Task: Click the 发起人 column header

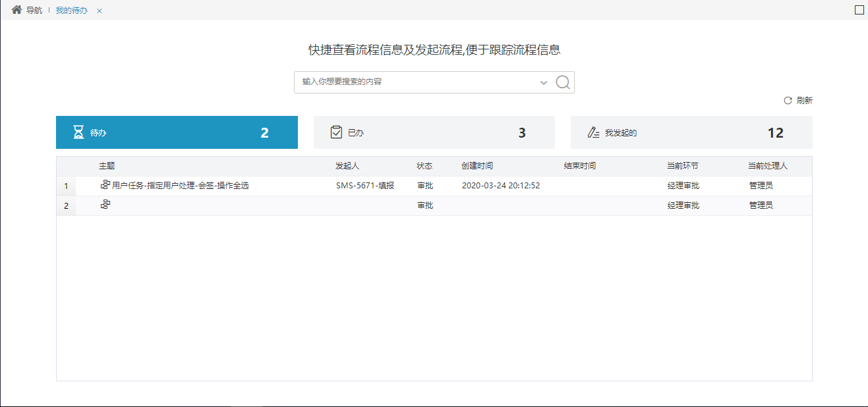Action: [x=347, y=166]
